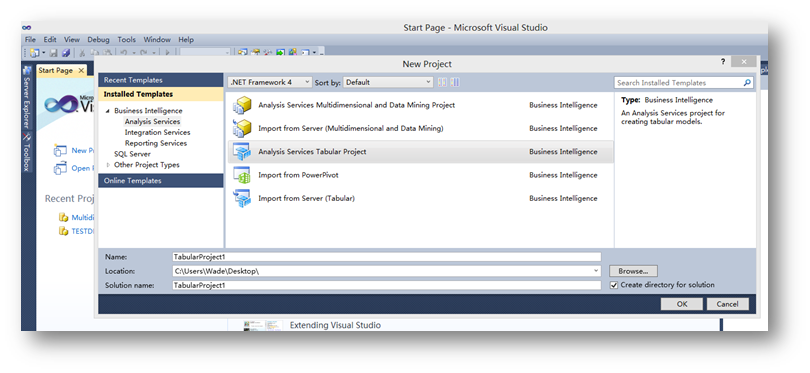Viewport: 810px width, 373px height.
Task: Toggle Create directory for solution checkbox
Action: [614, 285]
